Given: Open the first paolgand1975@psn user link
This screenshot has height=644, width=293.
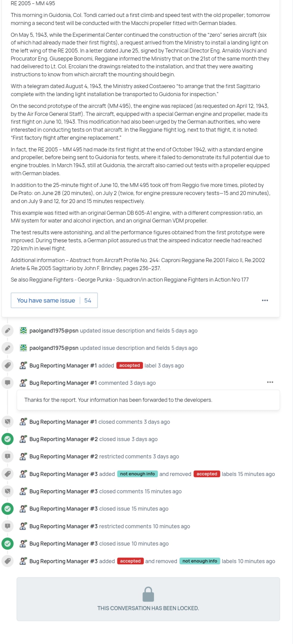Looking at the screenshot, I should coord(54,331).
